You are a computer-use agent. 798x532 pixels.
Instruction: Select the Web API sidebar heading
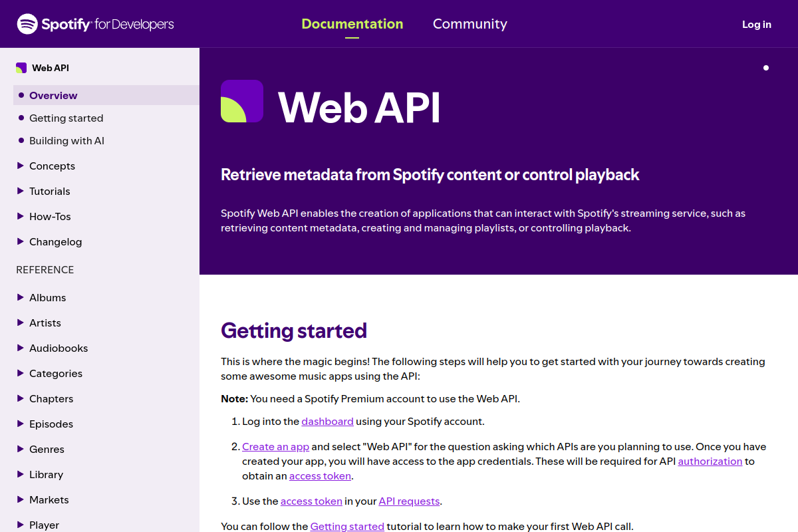point(51,68)
